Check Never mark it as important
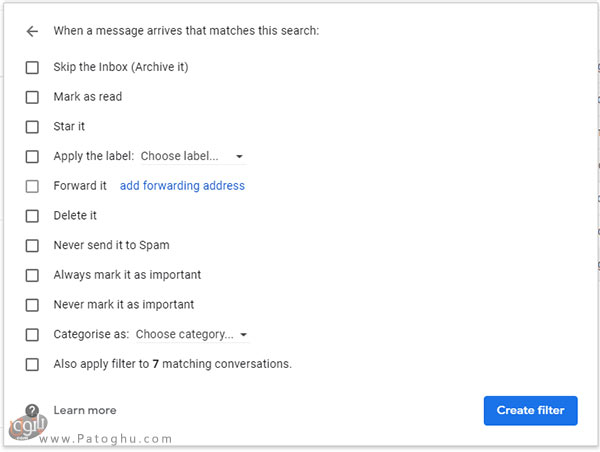 [x=32, y=304]
